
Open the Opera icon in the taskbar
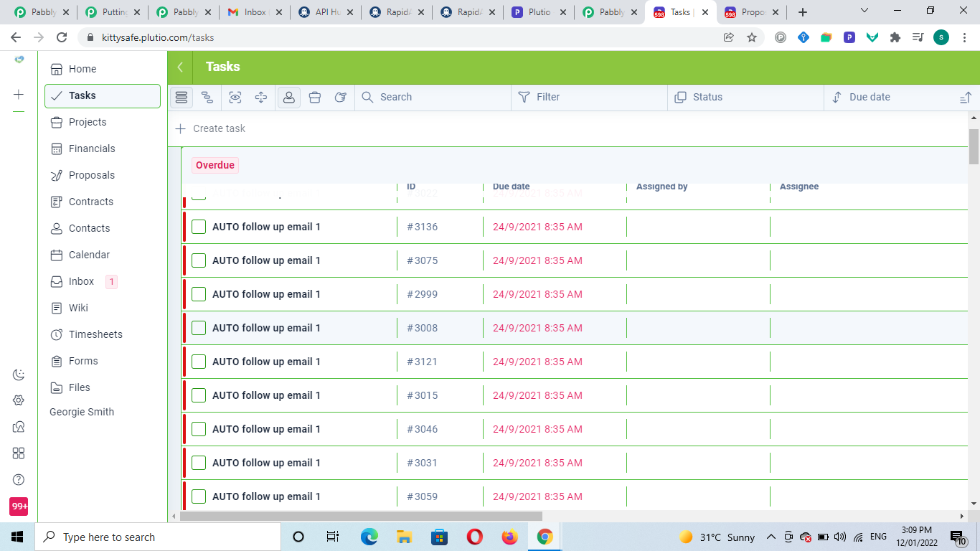coord(474,537)
